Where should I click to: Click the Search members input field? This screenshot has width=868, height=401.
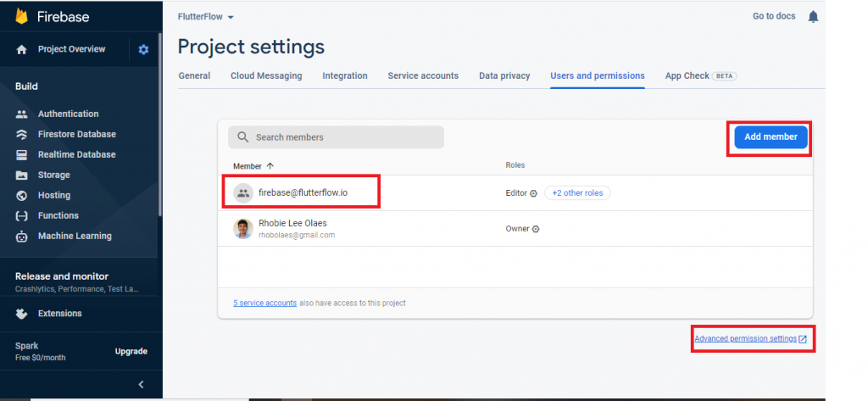click(336, 137)
